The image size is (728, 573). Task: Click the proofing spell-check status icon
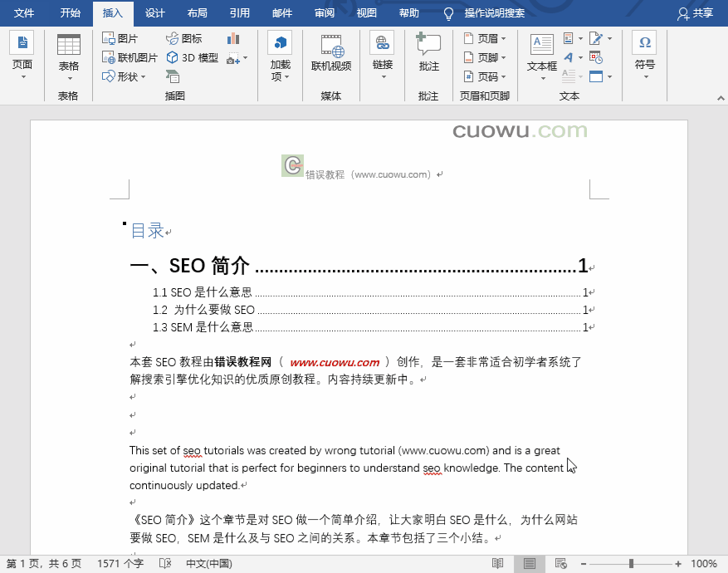[x=165, y=564]
